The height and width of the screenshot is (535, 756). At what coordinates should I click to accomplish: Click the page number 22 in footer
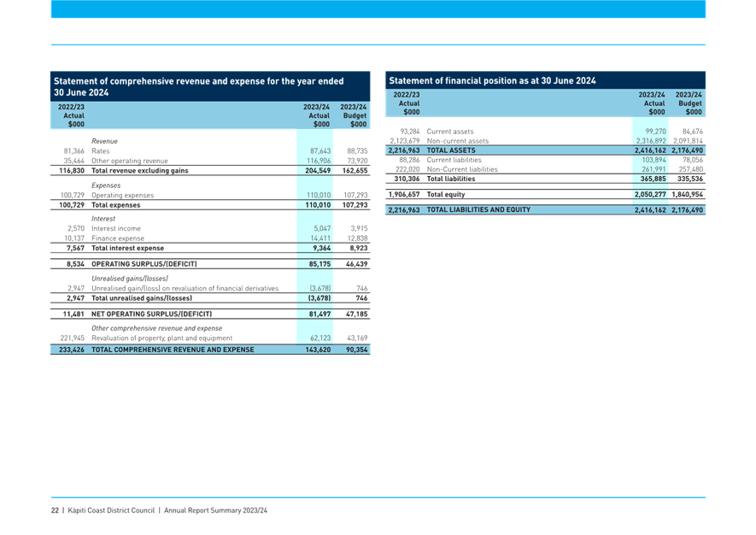pos(55,510)
